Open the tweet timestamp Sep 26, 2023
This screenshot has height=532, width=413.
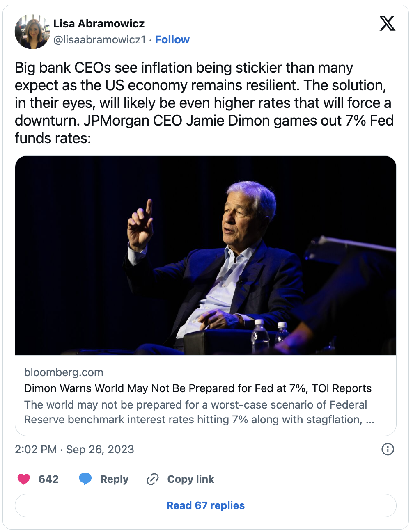tap(100, 450)
